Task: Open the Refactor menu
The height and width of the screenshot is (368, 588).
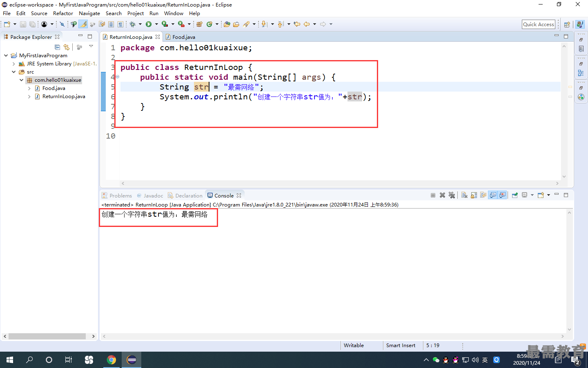Action: click(63, 13)
